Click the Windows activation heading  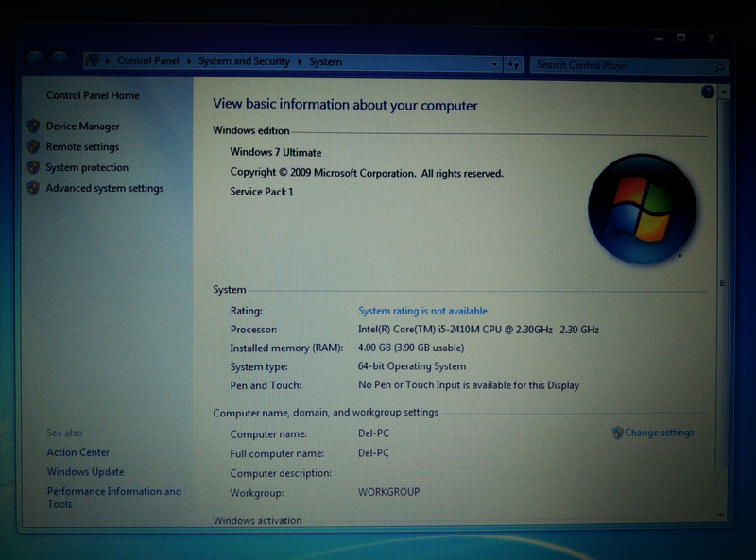pyautogui.click(x=257, y=520)
